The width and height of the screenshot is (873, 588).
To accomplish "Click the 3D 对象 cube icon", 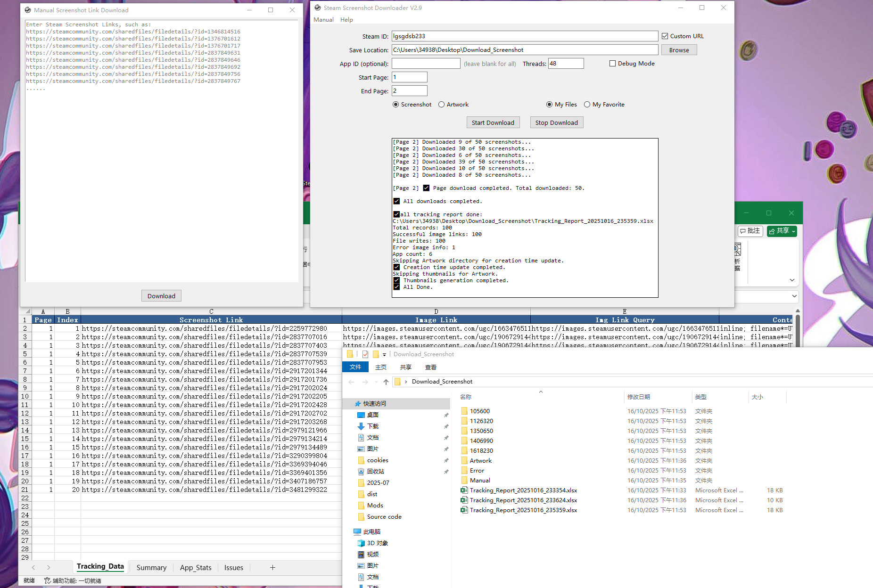I will point(361,543).
